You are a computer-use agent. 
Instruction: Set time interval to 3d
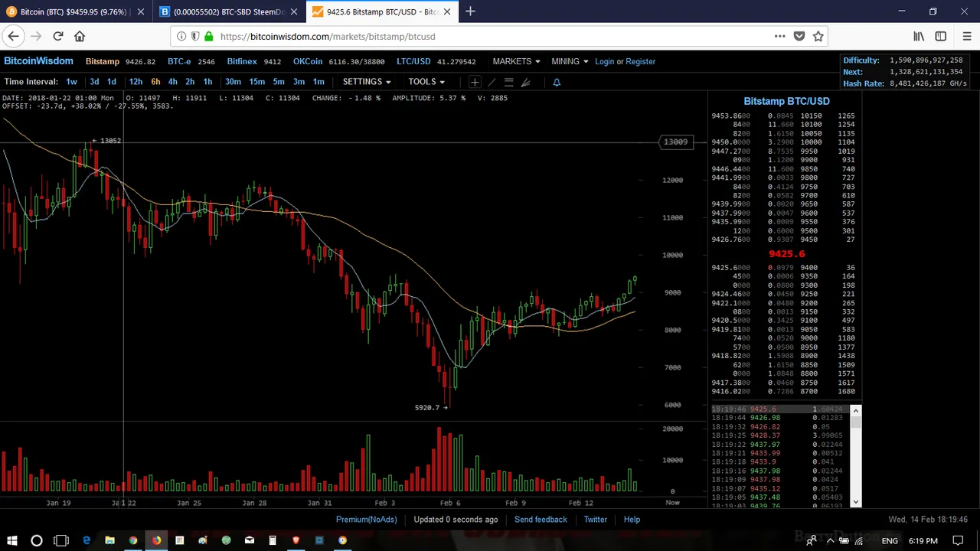coord(94,82)
